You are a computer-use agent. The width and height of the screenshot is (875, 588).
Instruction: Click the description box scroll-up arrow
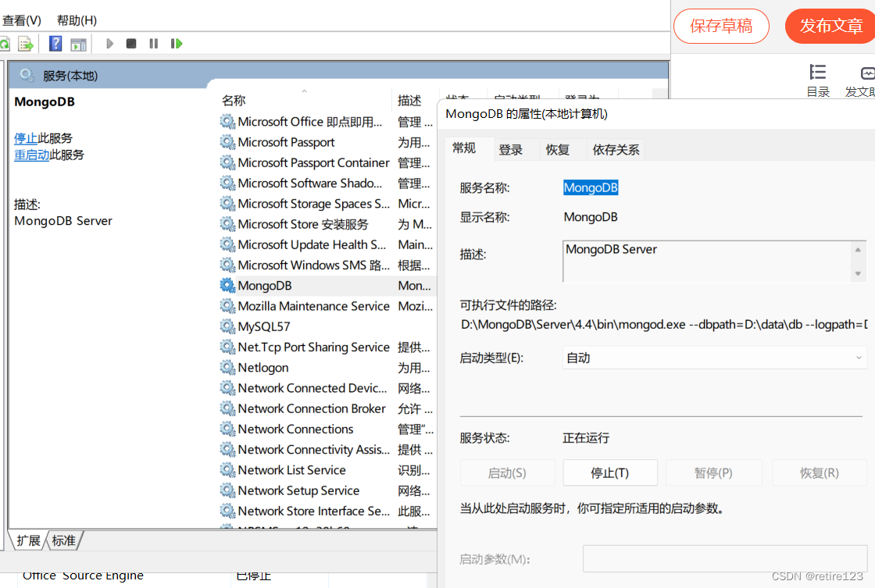(858, 249)
